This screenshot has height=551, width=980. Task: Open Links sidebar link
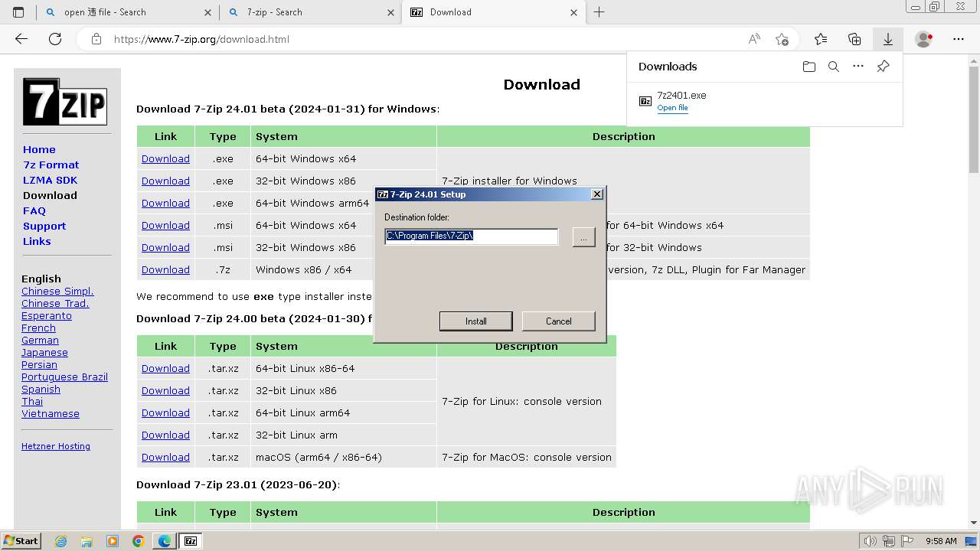tap(37, 241)
